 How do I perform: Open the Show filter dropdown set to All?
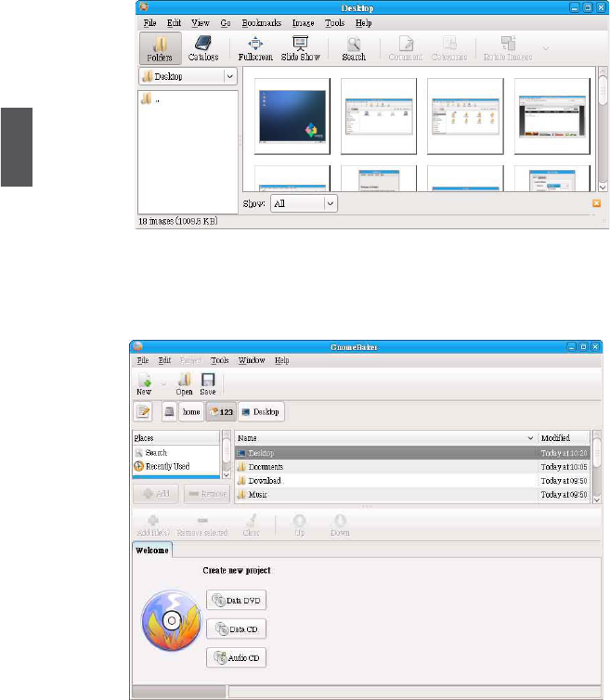pos(304,203)
